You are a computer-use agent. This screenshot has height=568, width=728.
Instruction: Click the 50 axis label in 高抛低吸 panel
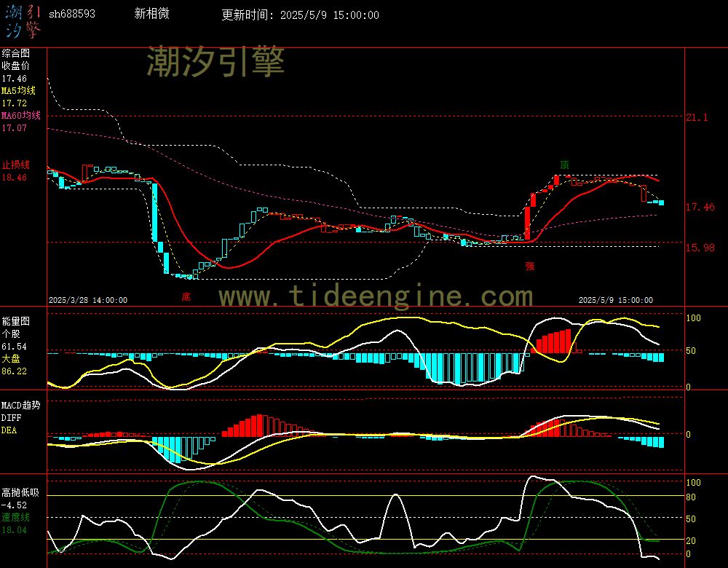691,518
